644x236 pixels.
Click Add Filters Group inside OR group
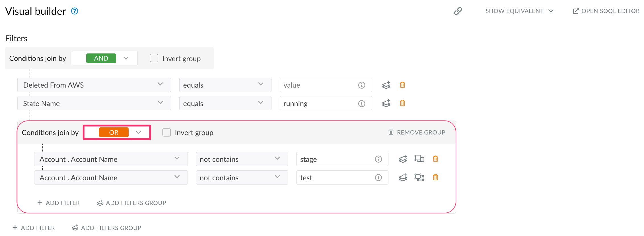click(131, 203)
